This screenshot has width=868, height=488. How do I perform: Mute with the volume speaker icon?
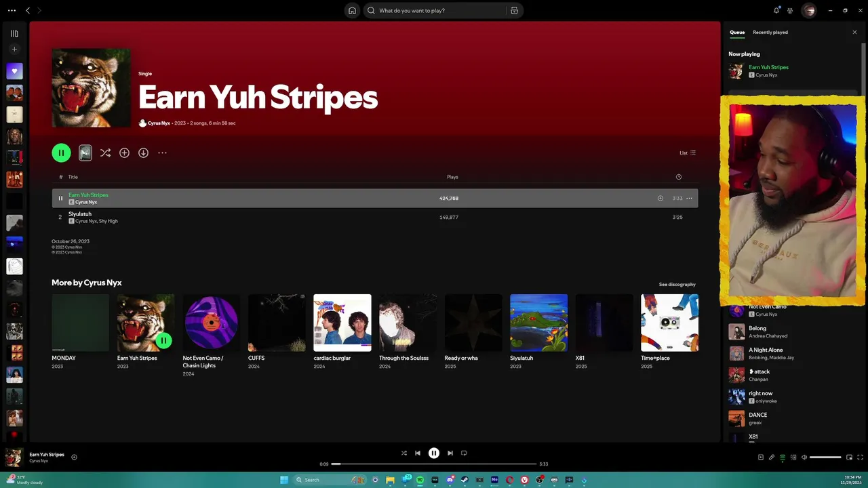804,457
